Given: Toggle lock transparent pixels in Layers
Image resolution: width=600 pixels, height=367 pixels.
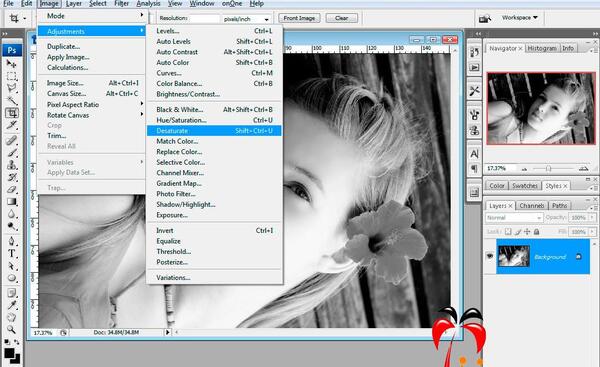Looking at the screenshot, I should [508, 232].
